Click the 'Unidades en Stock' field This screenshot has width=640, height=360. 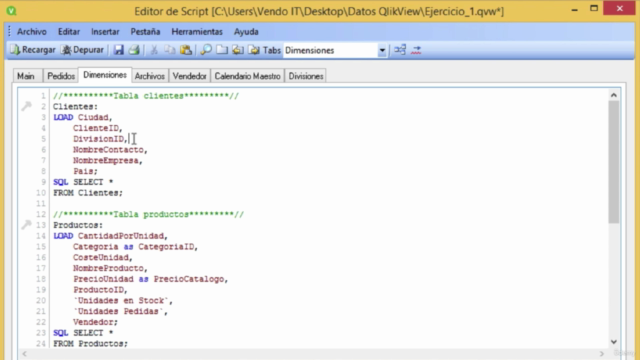[123, 300]
